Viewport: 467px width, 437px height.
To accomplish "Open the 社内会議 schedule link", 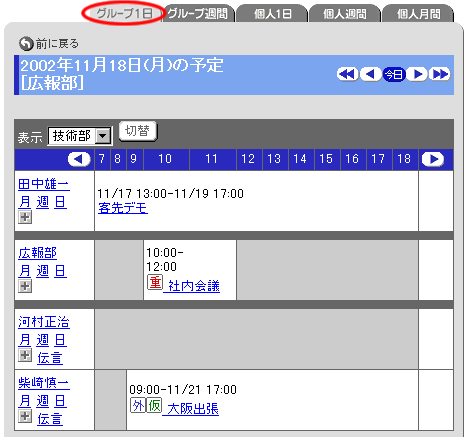I will click(194, 286).
